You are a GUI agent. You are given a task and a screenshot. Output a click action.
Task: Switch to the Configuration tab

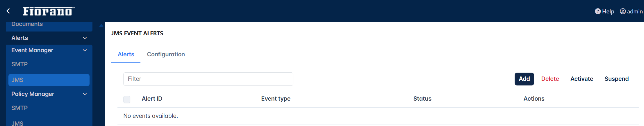tap(166, 54)
